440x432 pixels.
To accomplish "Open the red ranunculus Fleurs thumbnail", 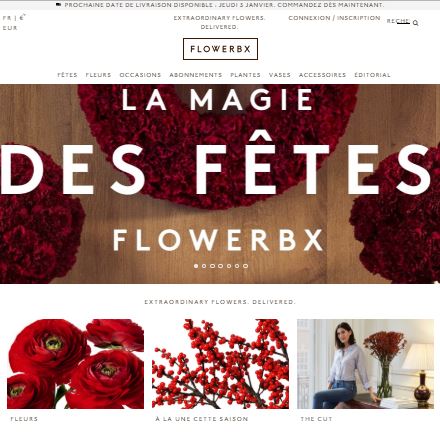I will (75, 364).
